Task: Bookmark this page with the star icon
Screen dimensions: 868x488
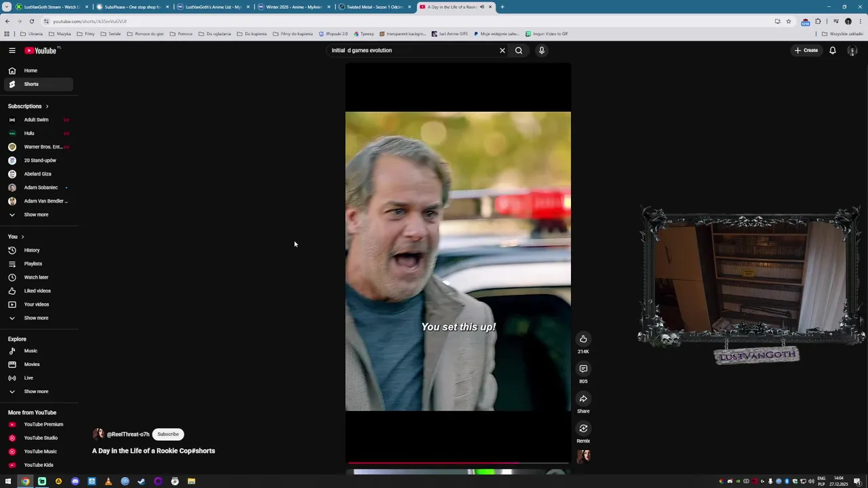Action: (x=788, y=21)
